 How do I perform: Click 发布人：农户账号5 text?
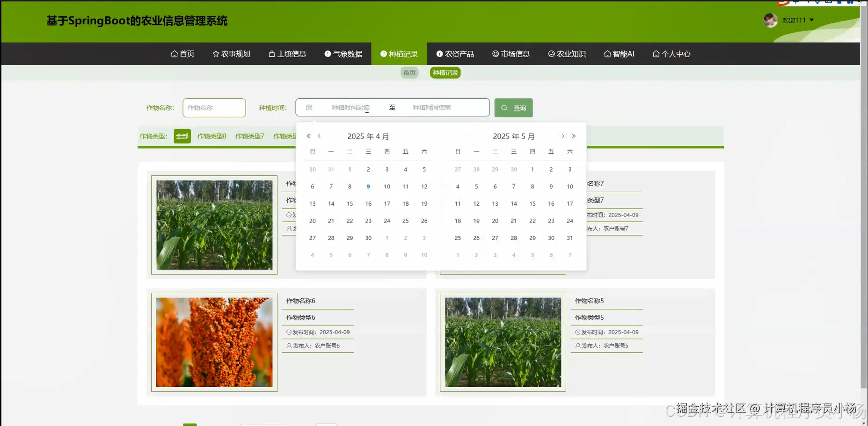click(x=602, y=346)
